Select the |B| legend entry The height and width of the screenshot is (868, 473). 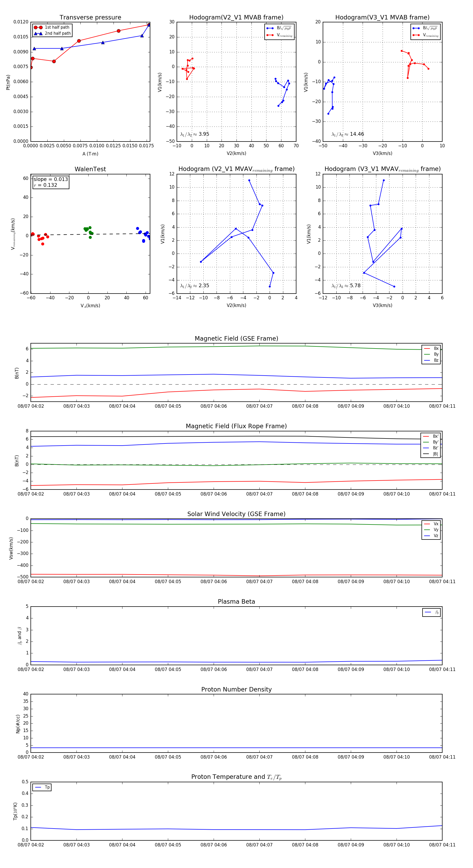431,454
